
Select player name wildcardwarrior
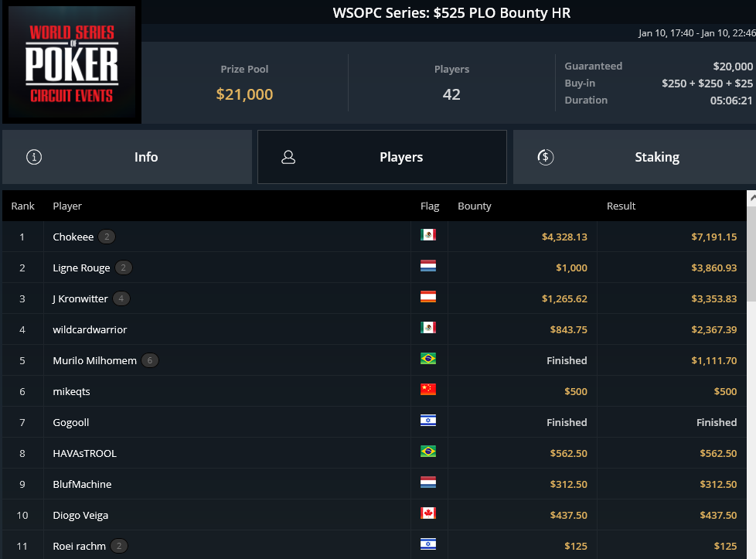coord(90,329)
